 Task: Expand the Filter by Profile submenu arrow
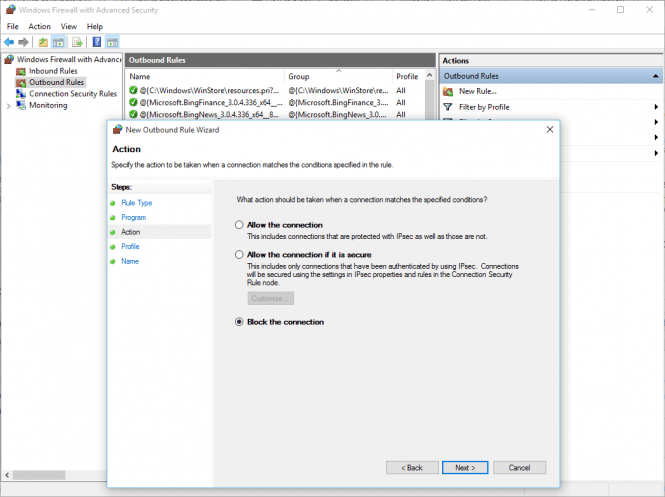point(656,107)
